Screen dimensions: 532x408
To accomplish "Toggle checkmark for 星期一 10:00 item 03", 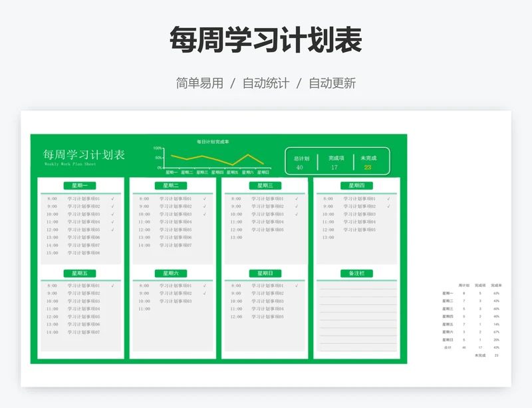I will (x=112, y=214).
